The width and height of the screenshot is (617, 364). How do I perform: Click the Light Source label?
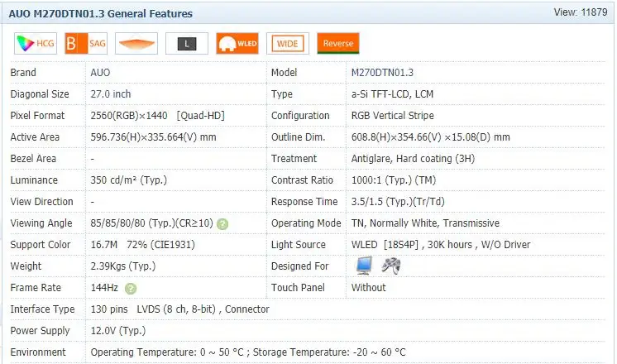[299, 245]
